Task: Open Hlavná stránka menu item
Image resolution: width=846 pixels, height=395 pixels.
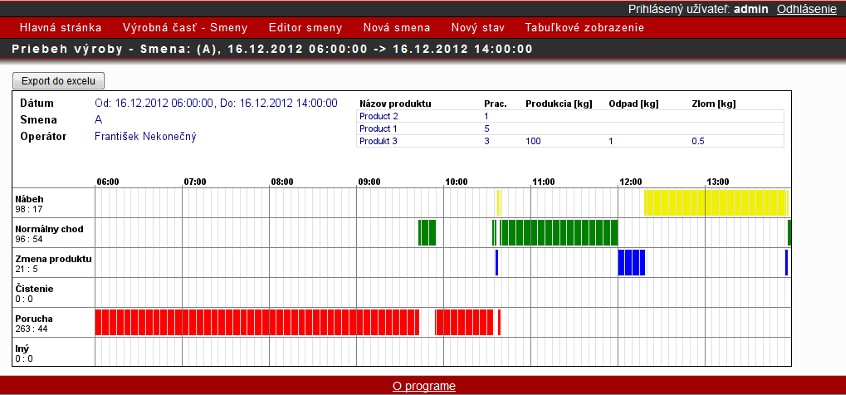Action: pos(60,28)
